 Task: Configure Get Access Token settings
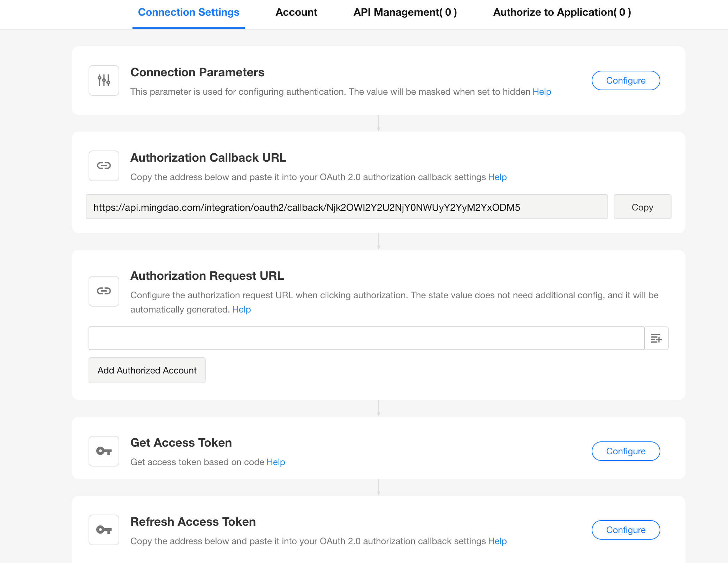pos(626,451)
